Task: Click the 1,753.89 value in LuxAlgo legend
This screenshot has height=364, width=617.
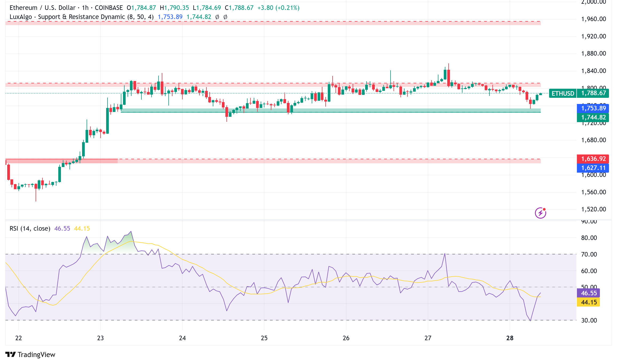Action: point(170,17)
